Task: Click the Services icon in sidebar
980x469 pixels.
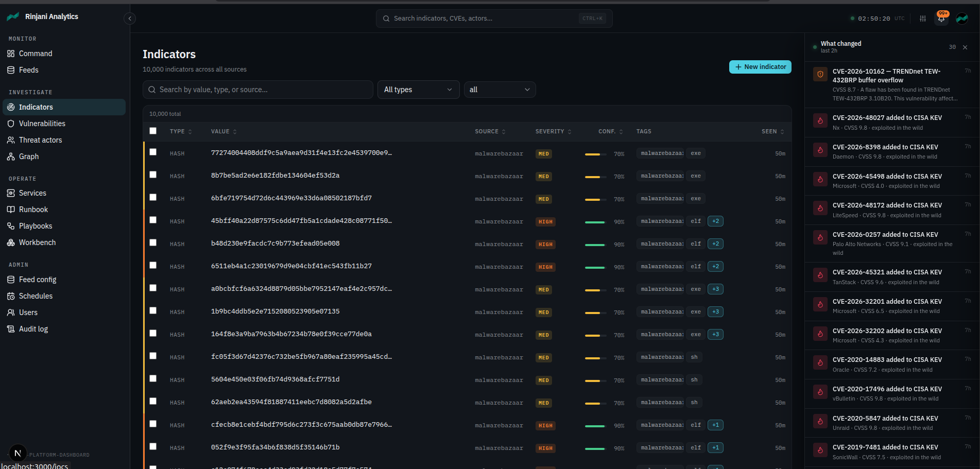Action: (x=11, y=193)
